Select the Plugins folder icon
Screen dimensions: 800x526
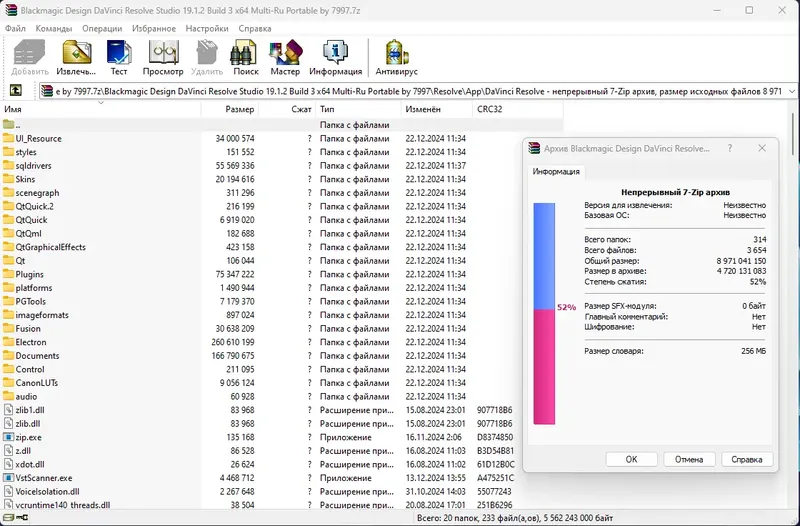[8, 274]
